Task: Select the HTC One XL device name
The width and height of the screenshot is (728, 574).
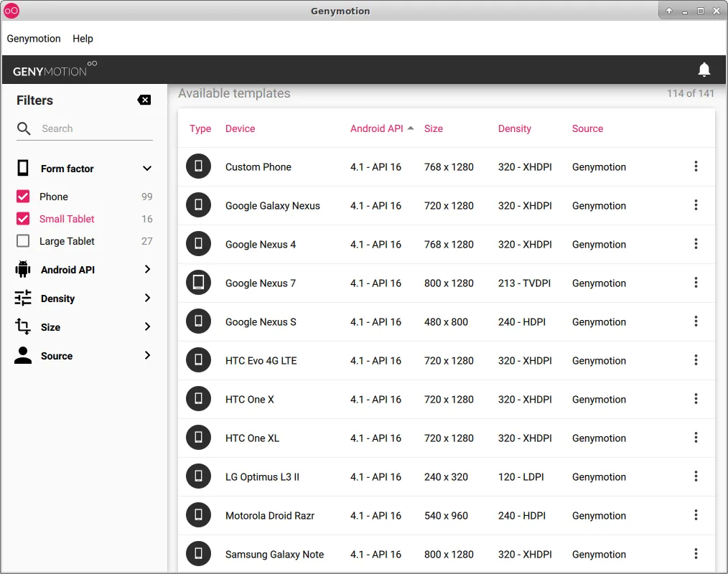Action: point(252,438)
